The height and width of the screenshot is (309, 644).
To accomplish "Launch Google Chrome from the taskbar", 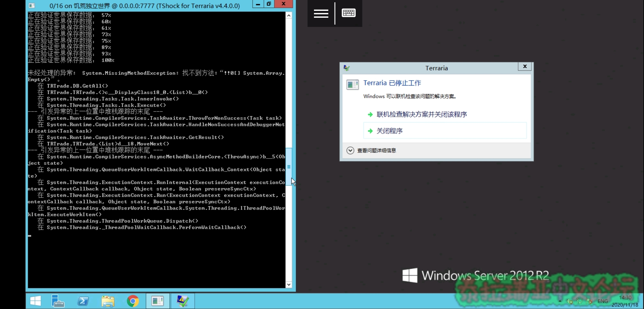I will [x=133, y=301].
